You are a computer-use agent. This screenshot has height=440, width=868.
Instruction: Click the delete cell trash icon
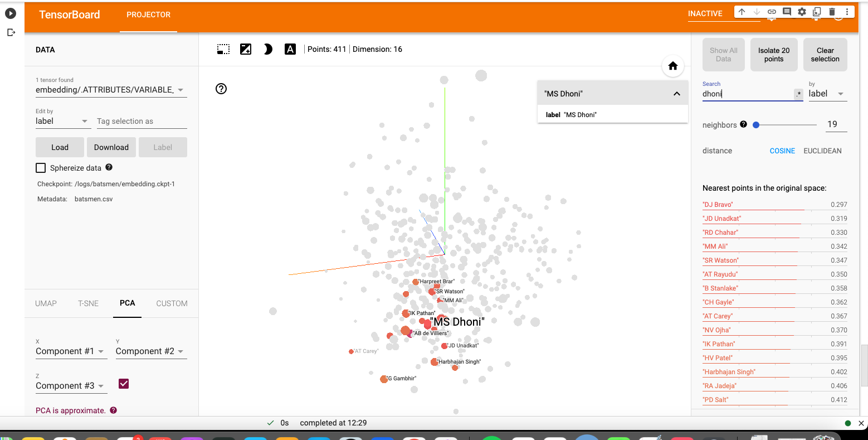click(x=832, y=12)
